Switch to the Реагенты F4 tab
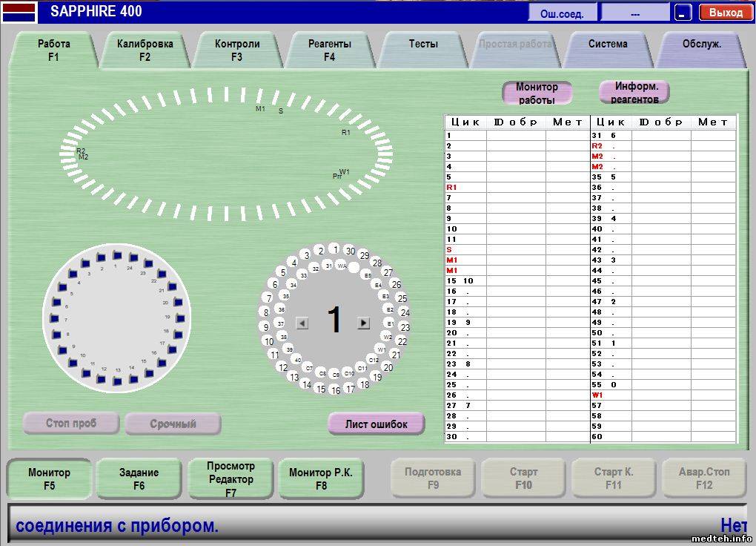Viewport: 756px width, 546px height. (x=330, y=50)
